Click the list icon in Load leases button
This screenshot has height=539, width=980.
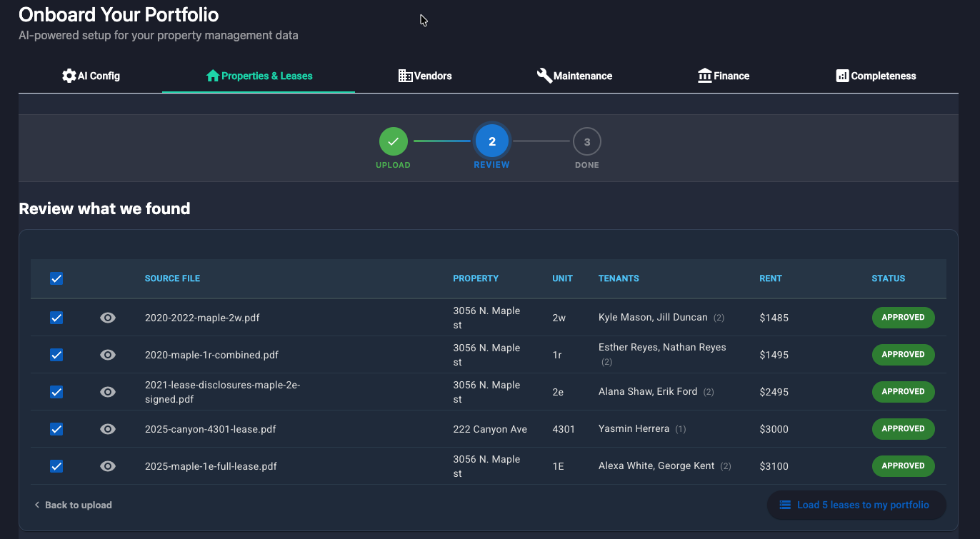(x=784, y=505)
